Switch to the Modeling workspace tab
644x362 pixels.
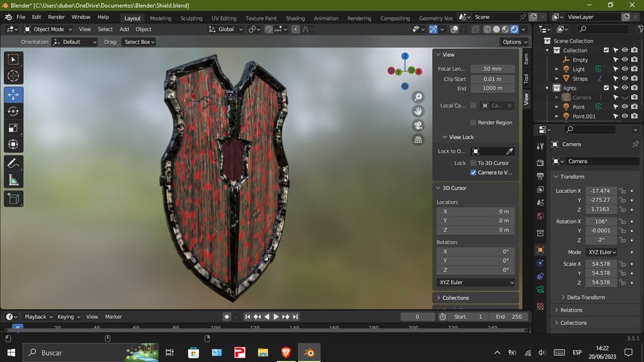click(x=160, y=18)
